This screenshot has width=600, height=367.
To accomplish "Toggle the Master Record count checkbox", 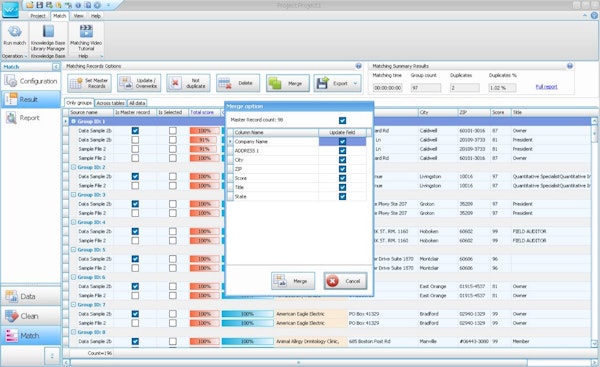I will [x=342, y=121].
